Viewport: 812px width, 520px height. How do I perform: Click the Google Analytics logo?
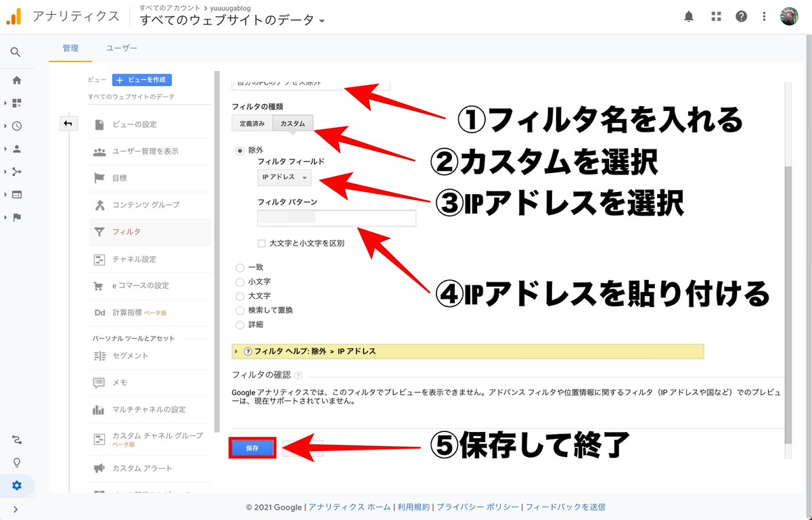[14, 16]
